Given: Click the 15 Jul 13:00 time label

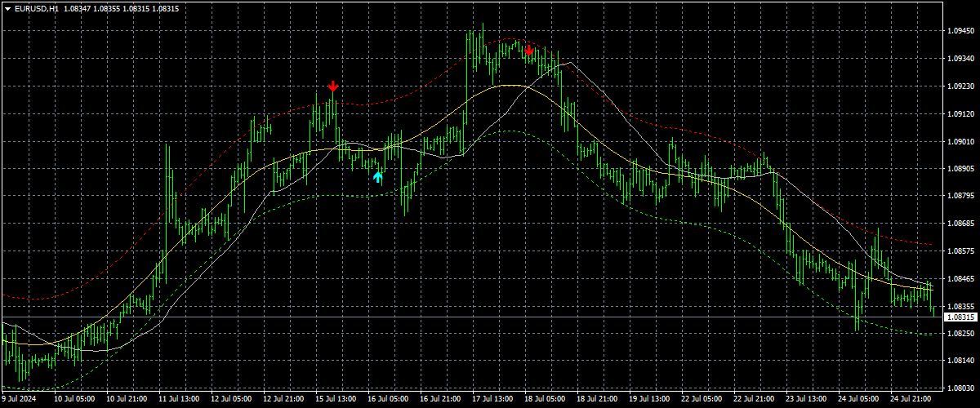Looking at the screenshot, I should click(336, 400).
